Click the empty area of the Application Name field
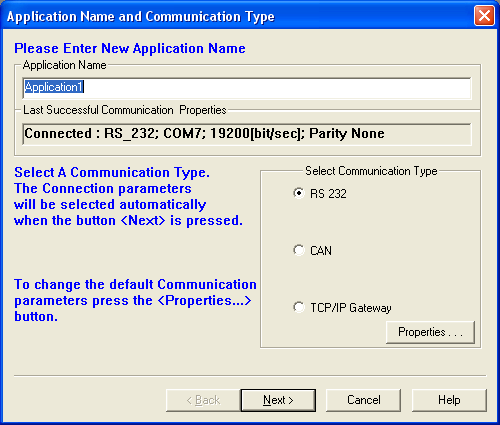 [x=277, y=88]
